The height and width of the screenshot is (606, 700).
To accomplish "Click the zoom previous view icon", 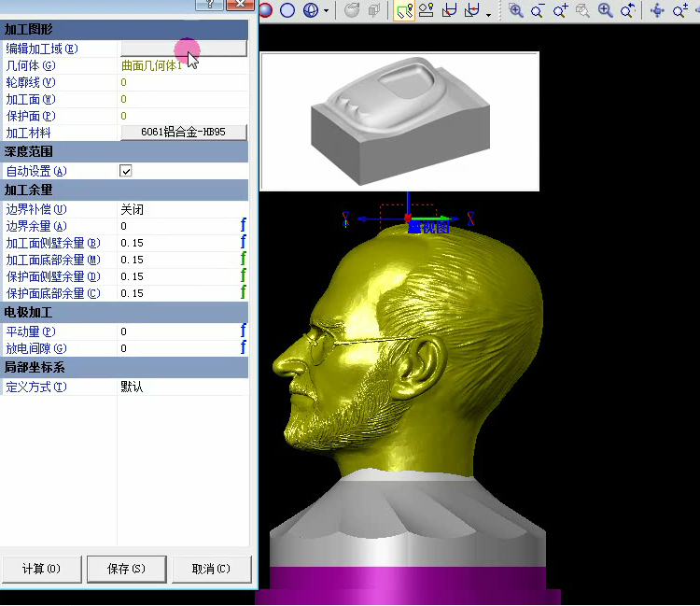I will click(x=628, y=10).
